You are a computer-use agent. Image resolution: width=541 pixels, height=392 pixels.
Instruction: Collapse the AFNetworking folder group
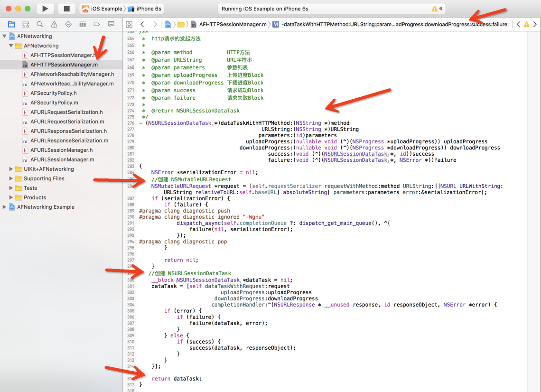(x=11, y=46)
